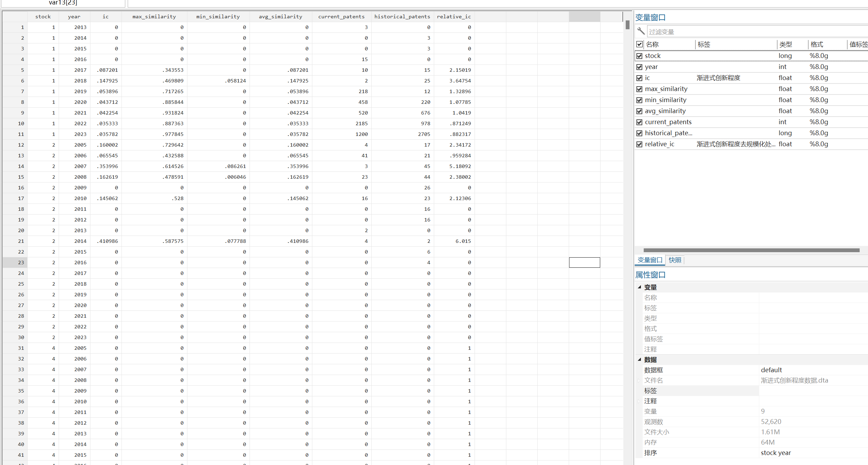Click the avg_similarity column header

(280, 17)
